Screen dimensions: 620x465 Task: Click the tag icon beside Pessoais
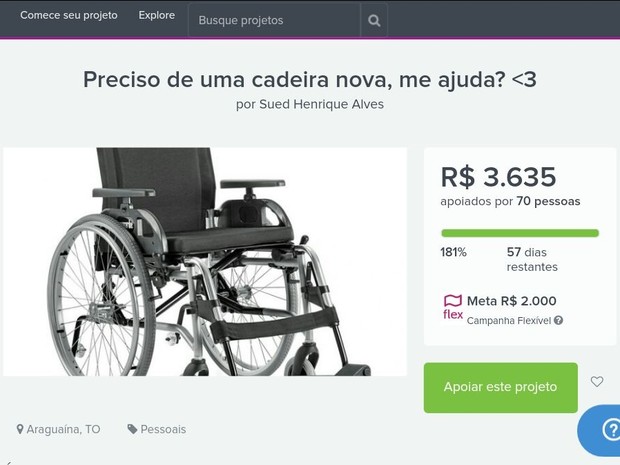click(x=132, y=429)
